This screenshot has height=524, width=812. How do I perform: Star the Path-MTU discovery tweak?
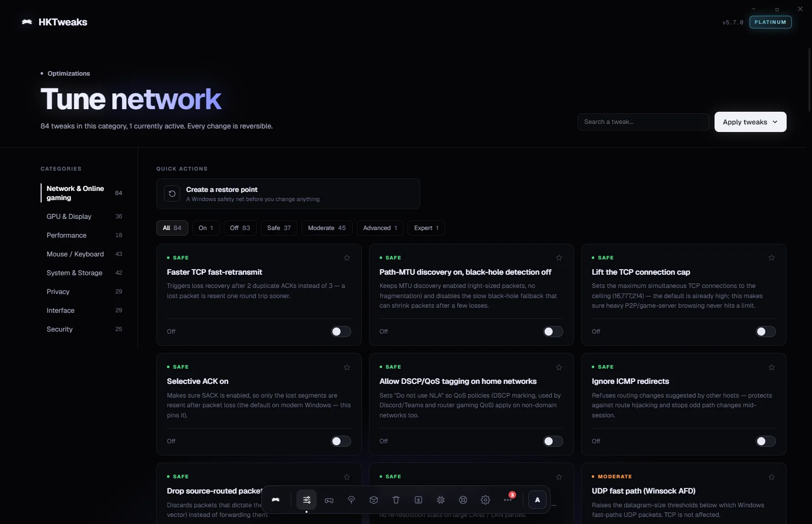(x=559, y=258)
